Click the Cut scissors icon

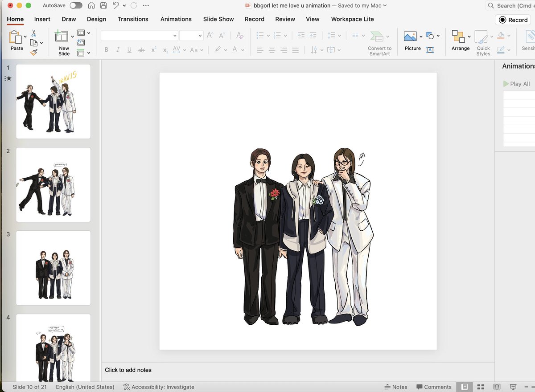34,33
